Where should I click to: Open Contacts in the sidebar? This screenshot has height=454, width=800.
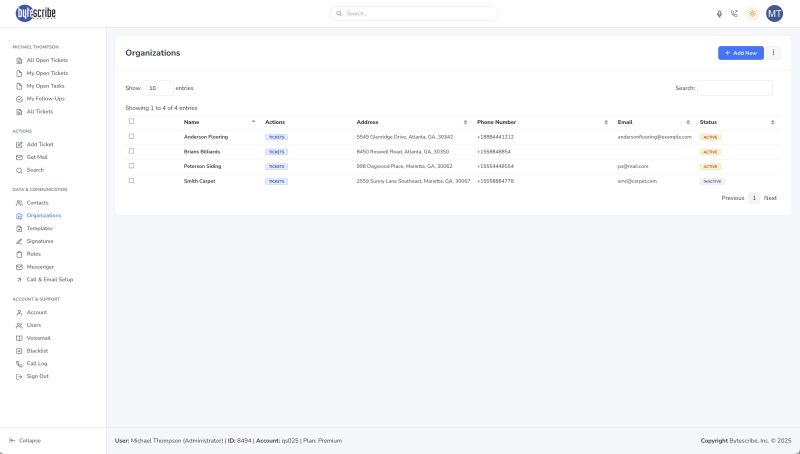point(37,202)
